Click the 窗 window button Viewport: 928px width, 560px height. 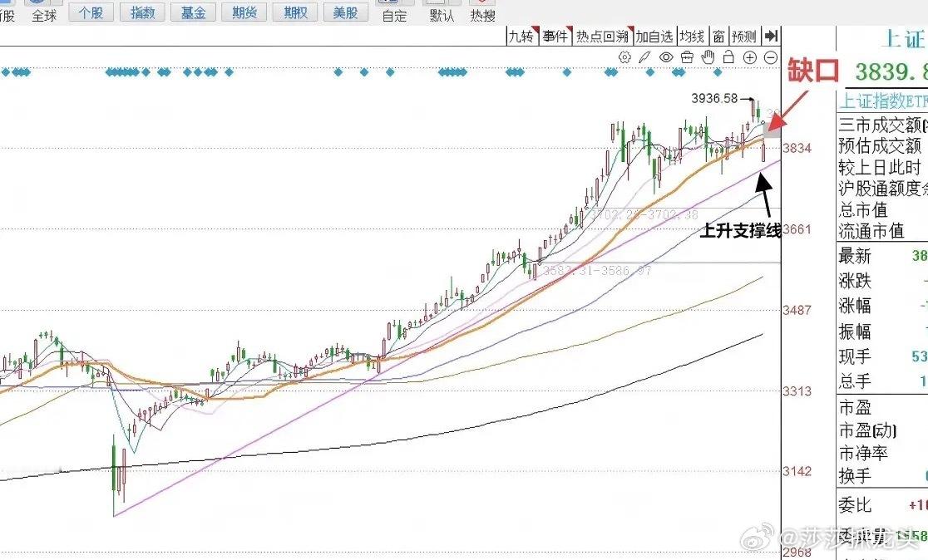[718, 36]
